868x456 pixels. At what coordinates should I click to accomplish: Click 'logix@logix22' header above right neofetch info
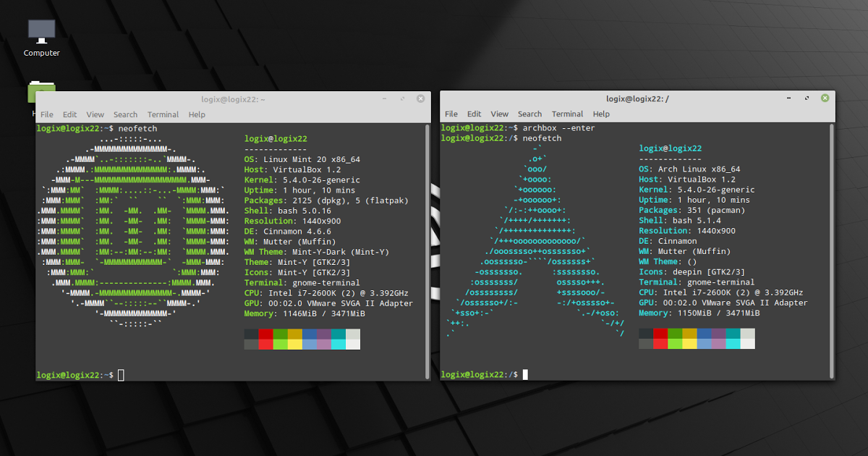coord(670,148)
